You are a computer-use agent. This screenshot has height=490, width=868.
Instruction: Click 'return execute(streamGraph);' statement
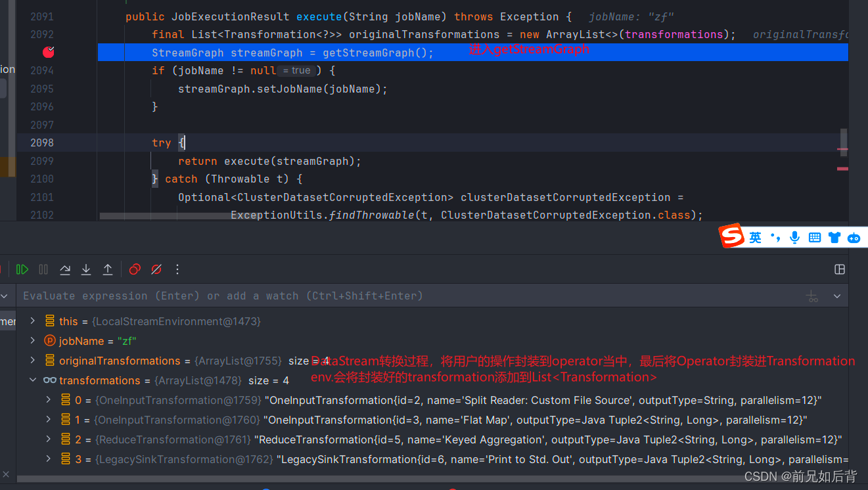[x=269, y=161]
